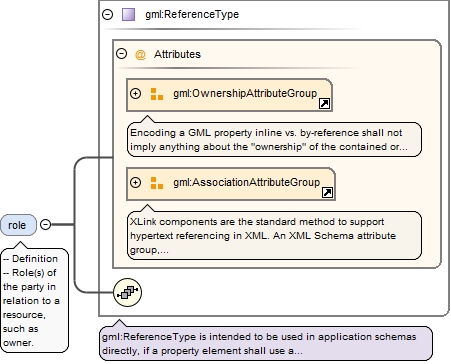The width and height of the screenshot is (451, 364).
Task: Click the AssociationAttributeGroup group icon
Action: 157,183
